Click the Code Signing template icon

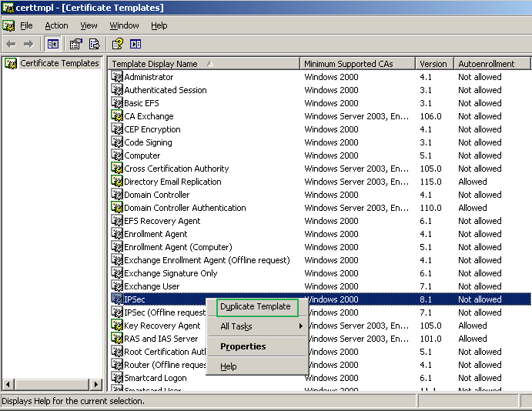pyautogui.click(x=117, y=142)
